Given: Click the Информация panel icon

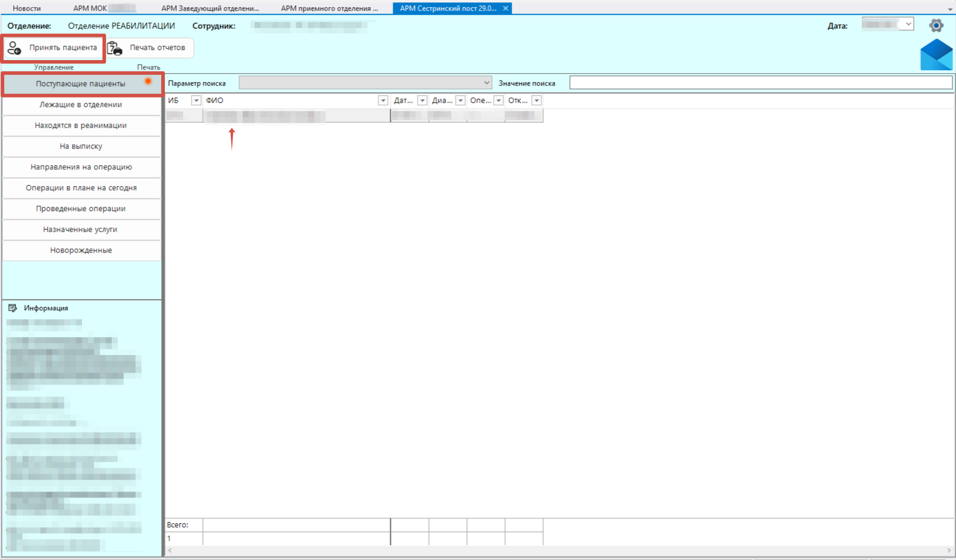Looking at the screenshot, I should pyautogui.click(x=12, y=308).
